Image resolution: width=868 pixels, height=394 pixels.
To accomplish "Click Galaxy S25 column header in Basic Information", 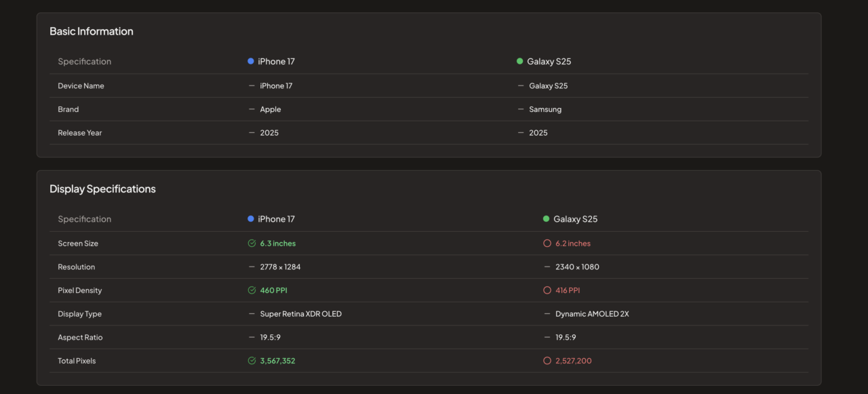I will tap(549, 62).
